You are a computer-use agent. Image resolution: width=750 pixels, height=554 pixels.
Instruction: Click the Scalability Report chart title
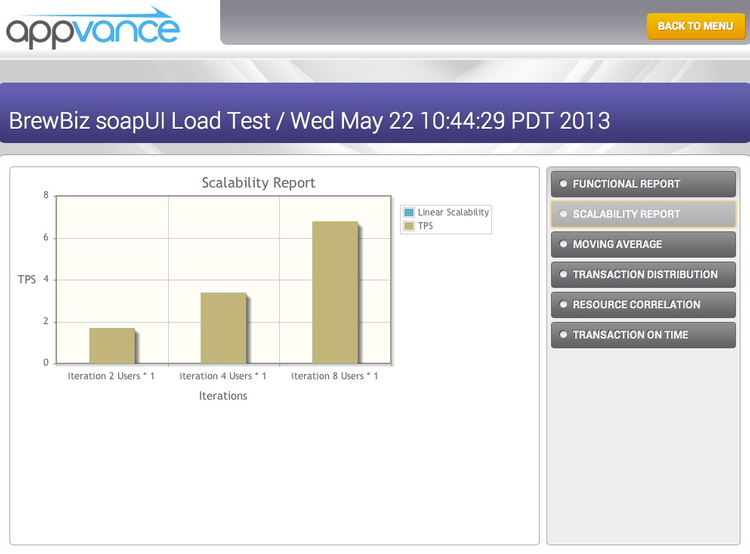258,183
